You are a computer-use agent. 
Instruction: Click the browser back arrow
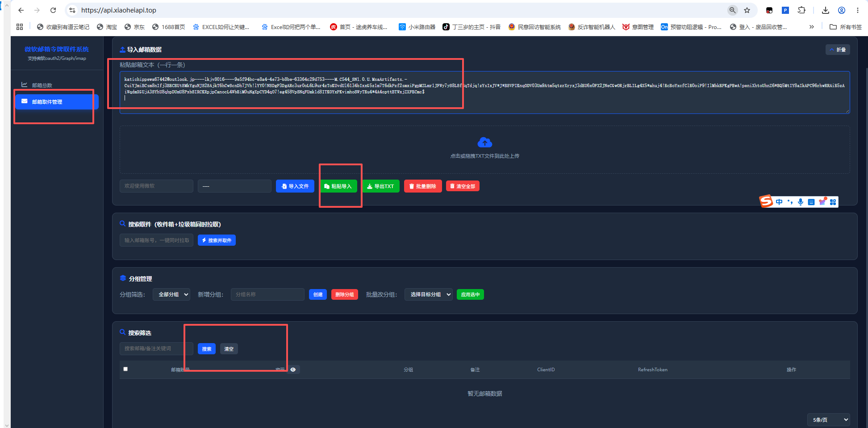(x=21, y=10)
